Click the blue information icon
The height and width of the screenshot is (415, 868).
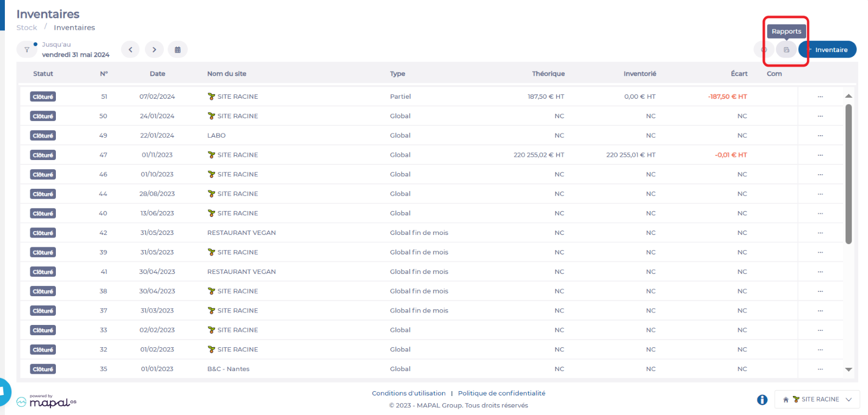click(x=762, y=400)
